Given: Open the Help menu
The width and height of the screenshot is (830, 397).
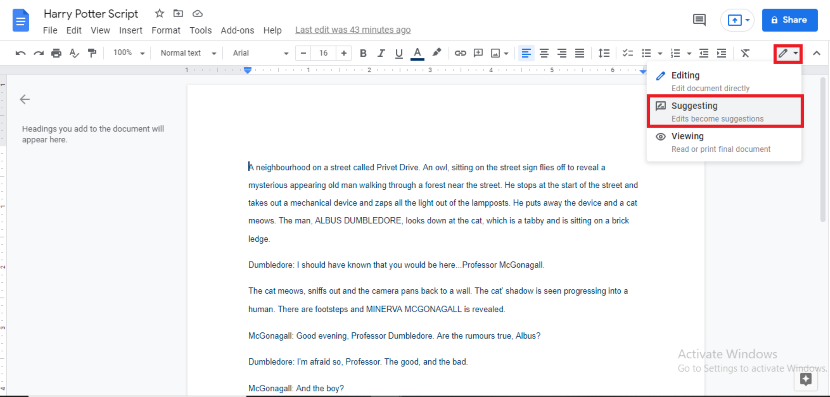Looking at the screenshot, I should (272, 30).
